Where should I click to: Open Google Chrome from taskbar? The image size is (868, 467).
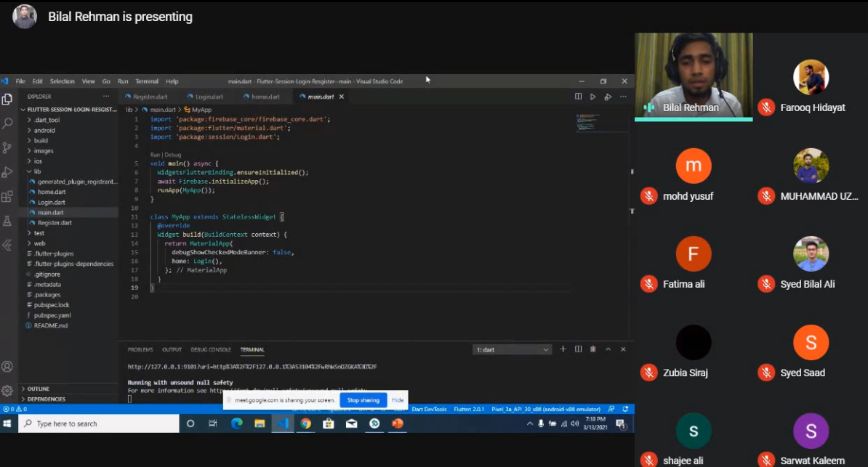305,424
